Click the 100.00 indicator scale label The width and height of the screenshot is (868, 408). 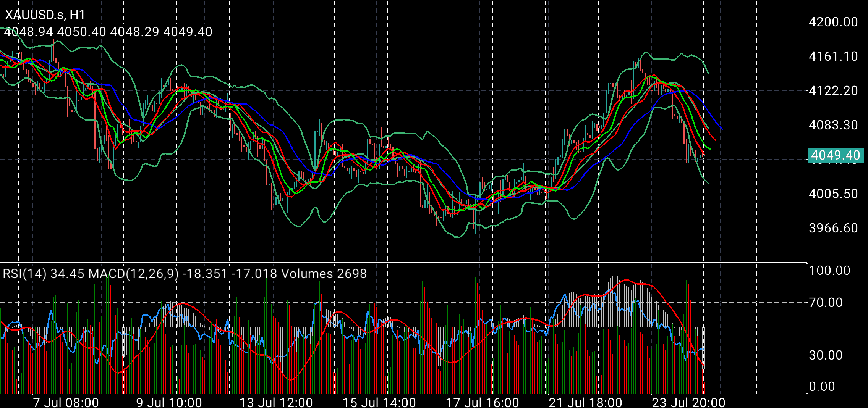[830, 271]
